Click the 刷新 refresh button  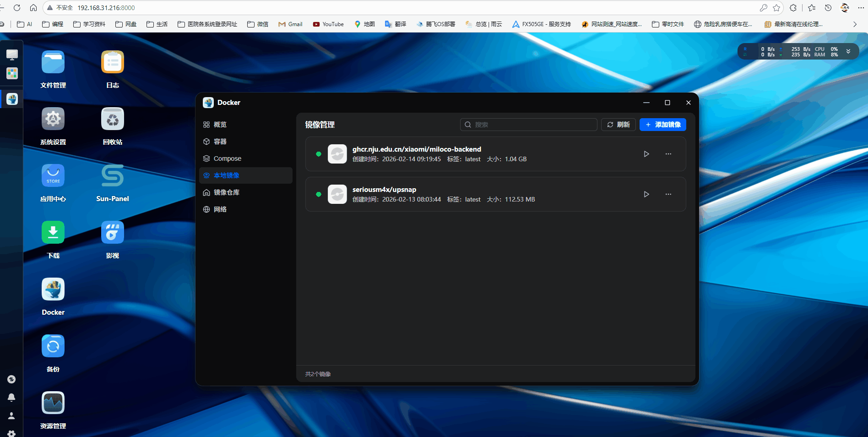(618, 125)
